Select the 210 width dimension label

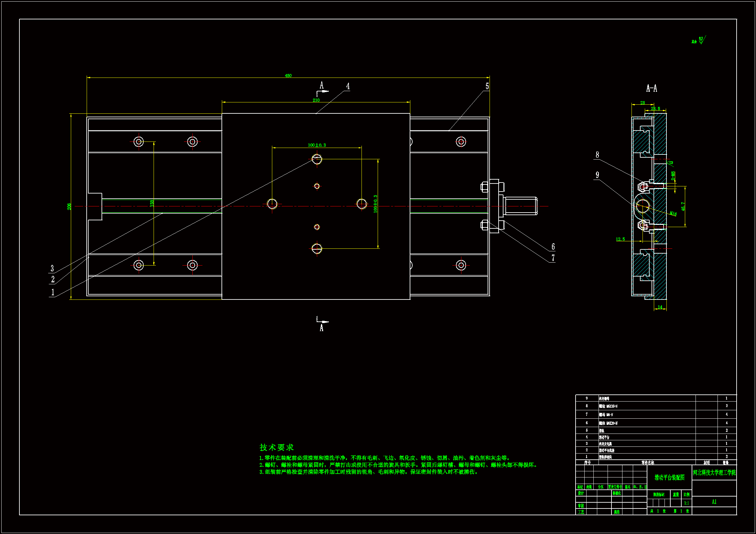click(316, 100)
